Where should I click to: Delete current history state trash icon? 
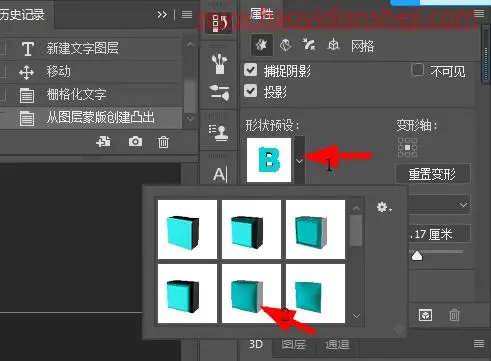coord(163,142)
